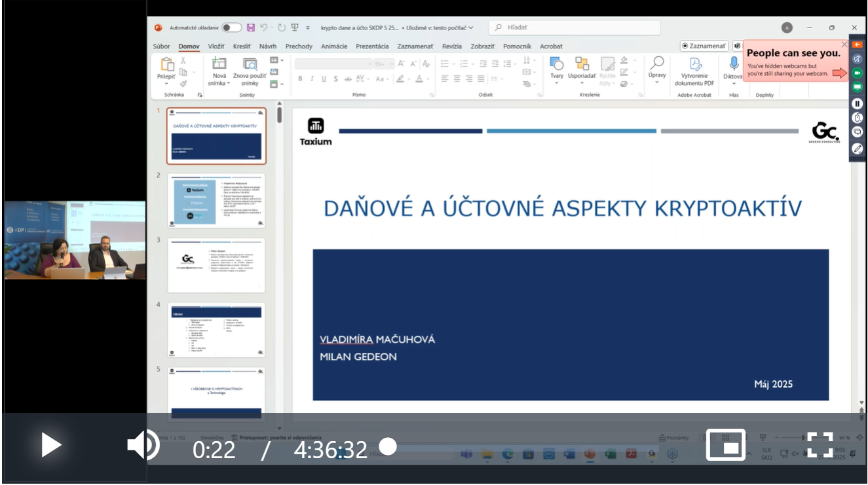The height and width of the screenshot is (485, 868).
Task: Play the video
Action: pos(50,445)
